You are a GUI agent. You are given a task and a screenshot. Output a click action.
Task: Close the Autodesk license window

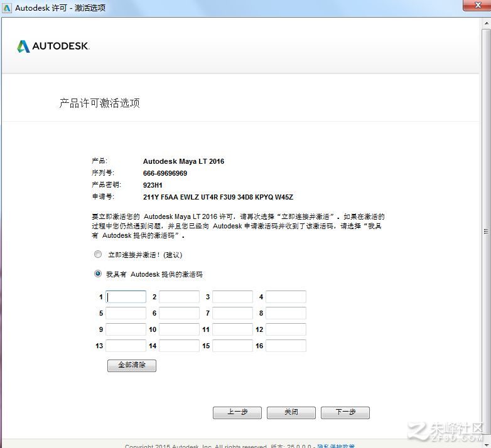(x=477, y=5)
